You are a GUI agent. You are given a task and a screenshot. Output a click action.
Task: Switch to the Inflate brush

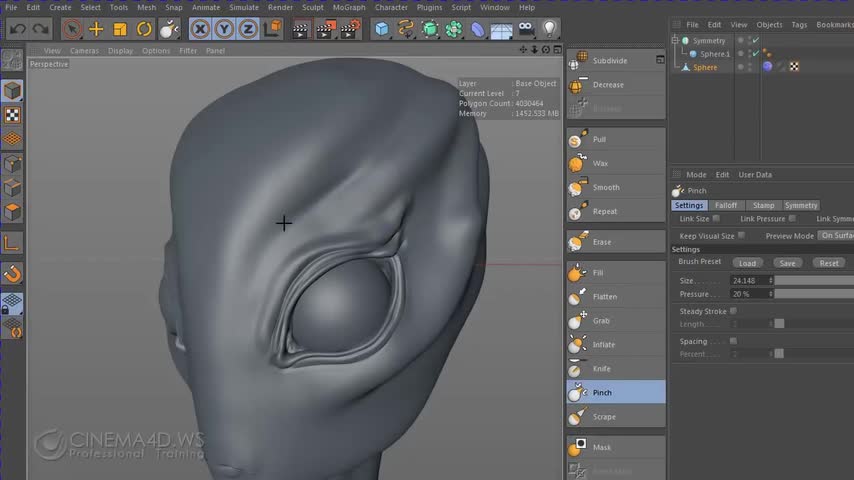[x=603, y=345]
